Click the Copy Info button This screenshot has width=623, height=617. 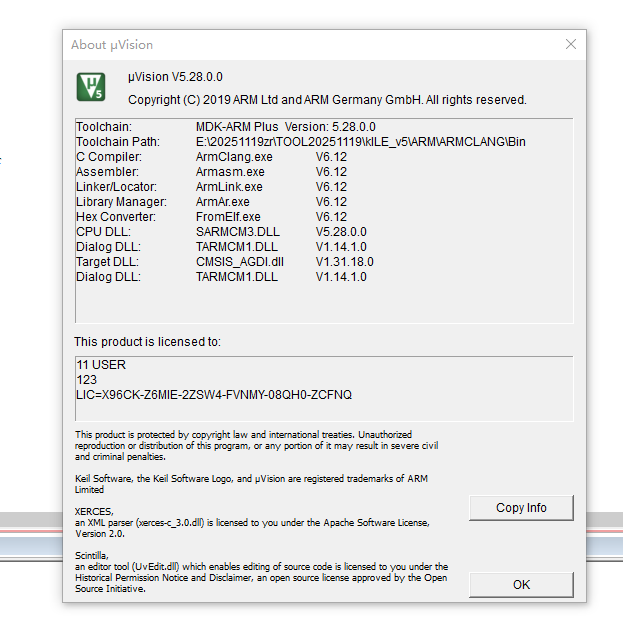pyautogui.click(x=521, y=507)
